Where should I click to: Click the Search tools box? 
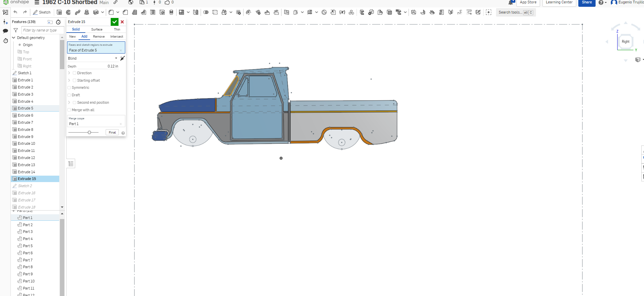coord(515,12)
